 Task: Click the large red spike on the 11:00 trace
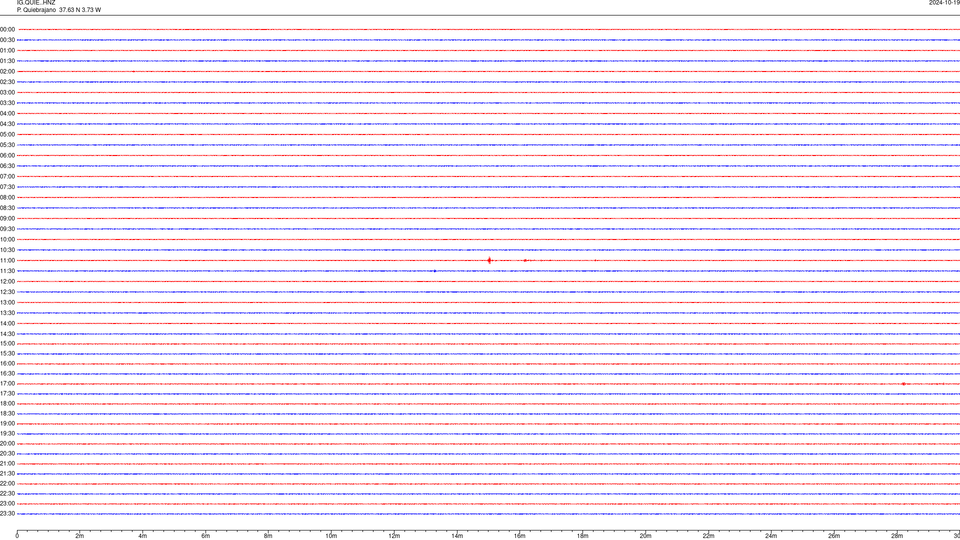pyautogui.click(x=489, y=261)
